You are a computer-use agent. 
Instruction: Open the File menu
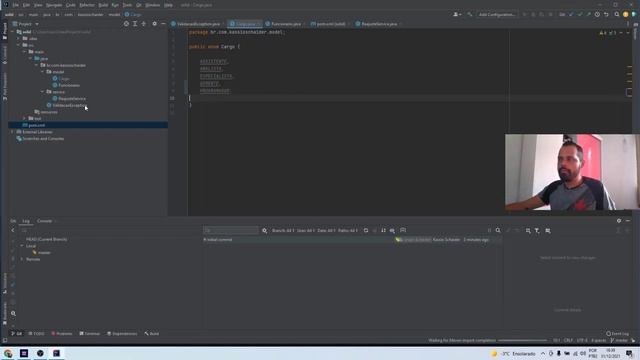[x=16, y=5]
